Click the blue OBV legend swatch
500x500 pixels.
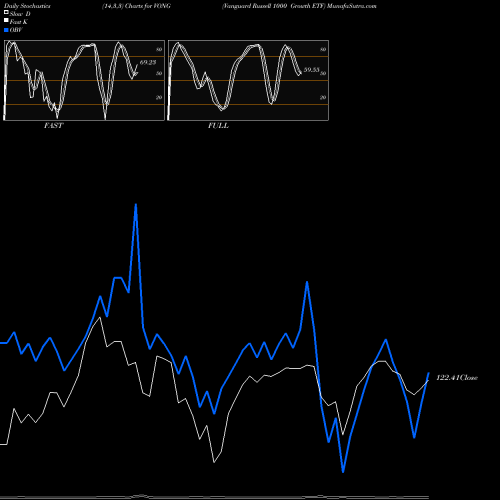click(6, 30)
